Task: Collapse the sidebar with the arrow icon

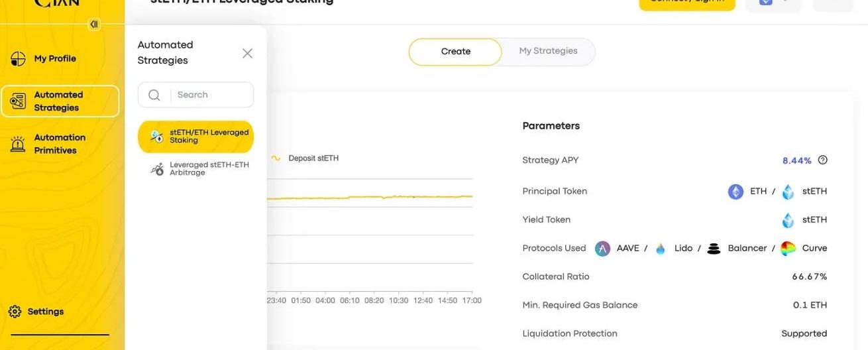Action: coord(94,25)
